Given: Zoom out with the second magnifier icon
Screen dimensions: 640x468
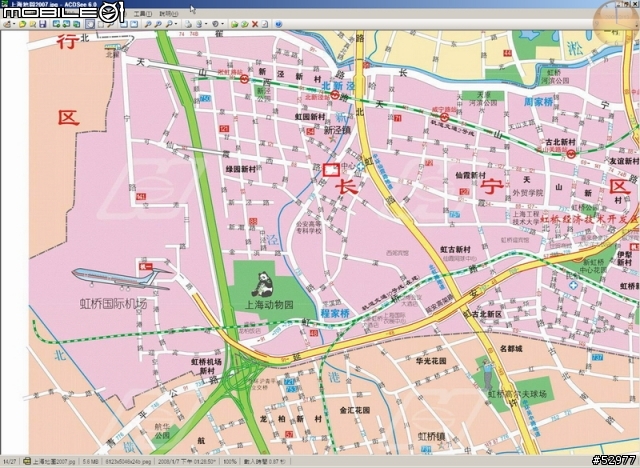Looking at the screenshot, I should pos(158,24).
